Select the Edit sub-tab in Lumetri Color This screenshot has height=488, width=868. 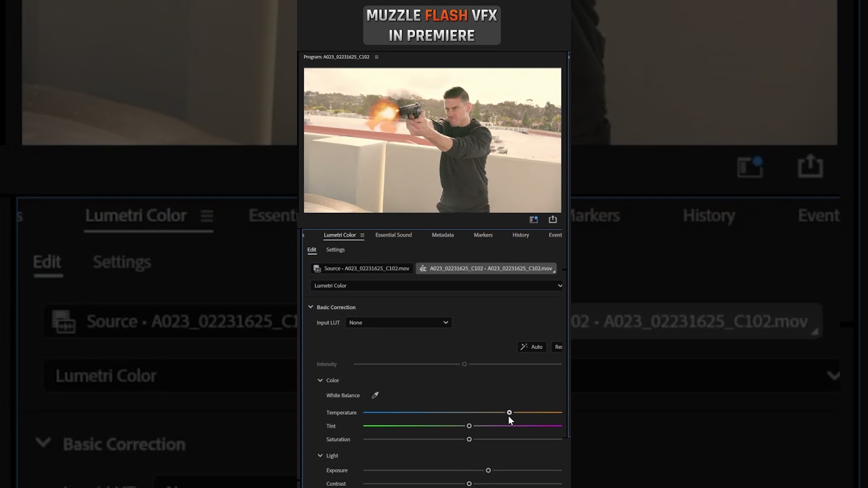[312, 249]
